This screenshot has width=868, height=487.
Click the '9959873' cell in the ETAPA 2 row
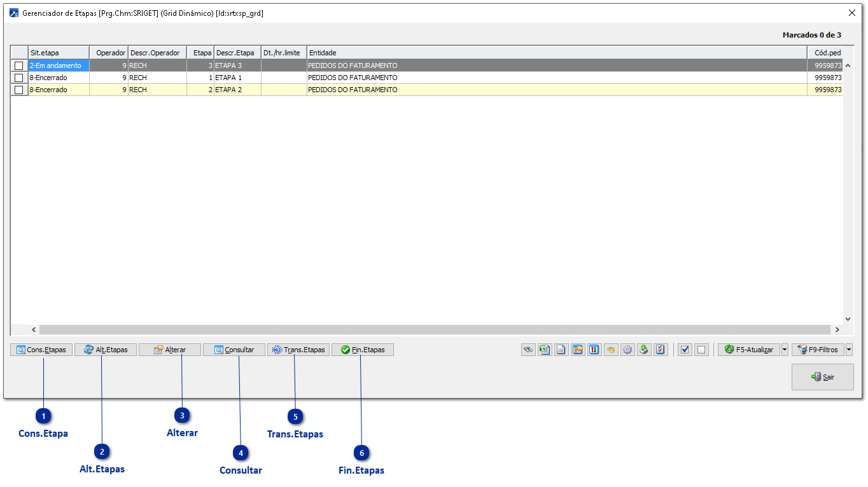(x=825, y=90)
